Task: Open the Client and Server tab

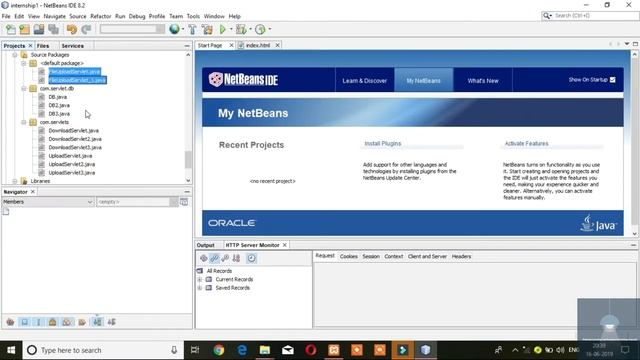Action: 427,256
